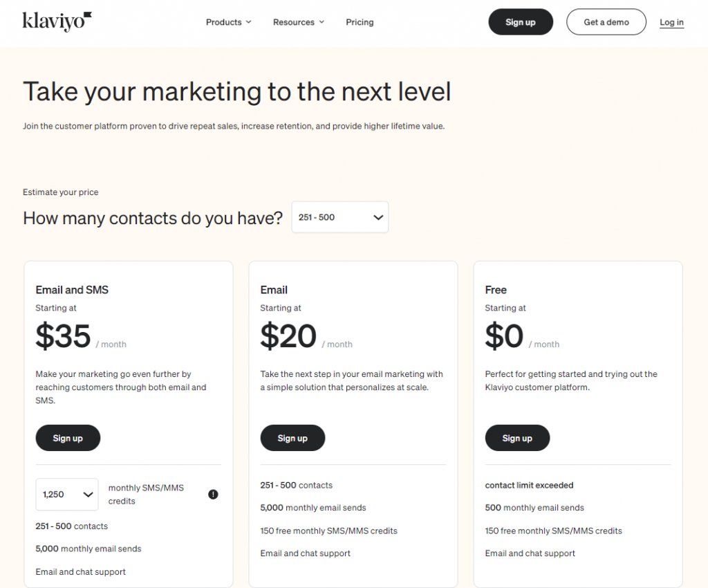Click the Get a demo button

click(x=606, y=22)
